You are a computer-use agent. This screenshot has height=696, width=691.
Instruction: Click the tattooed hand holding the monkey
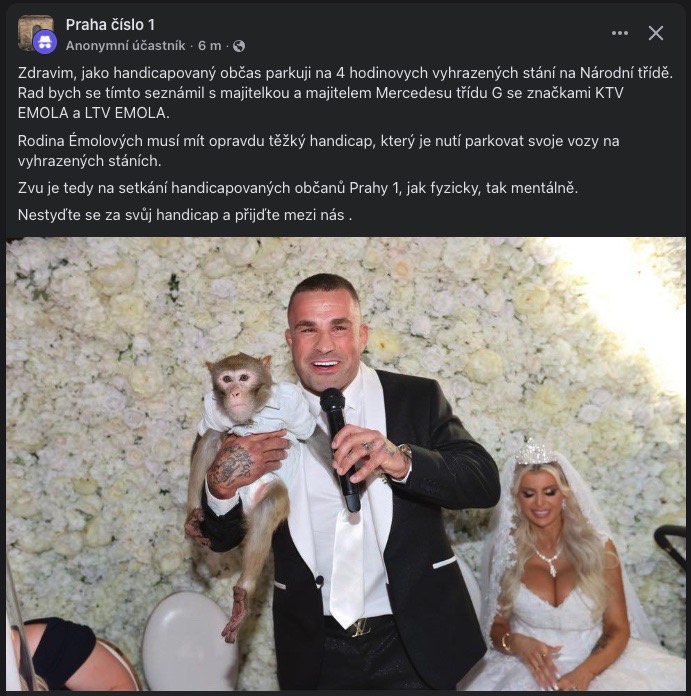[246, 463]
